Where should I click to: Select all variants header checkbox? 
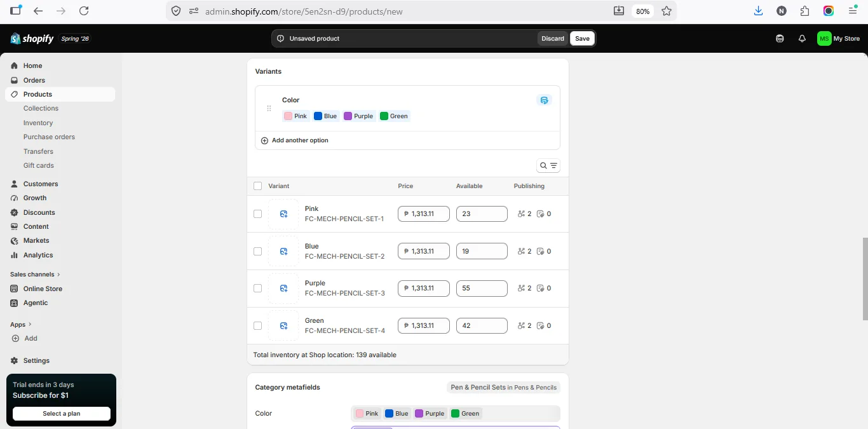[257, 186]
